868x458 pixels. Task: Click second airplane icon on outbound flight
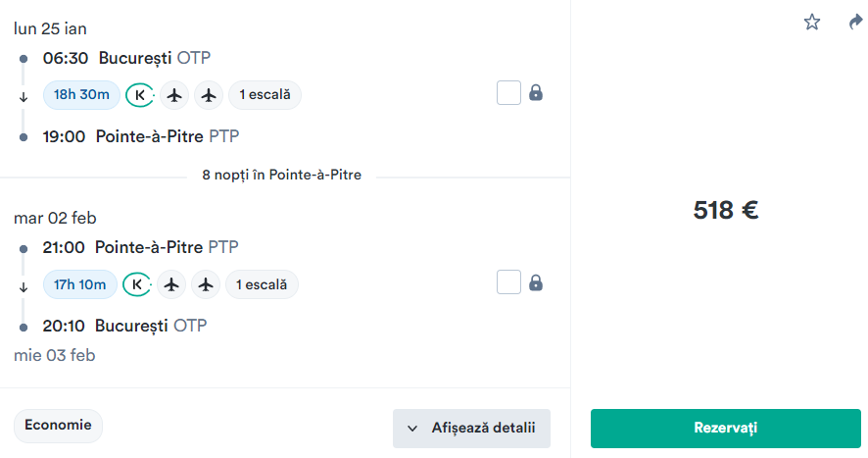pos(209,95)
